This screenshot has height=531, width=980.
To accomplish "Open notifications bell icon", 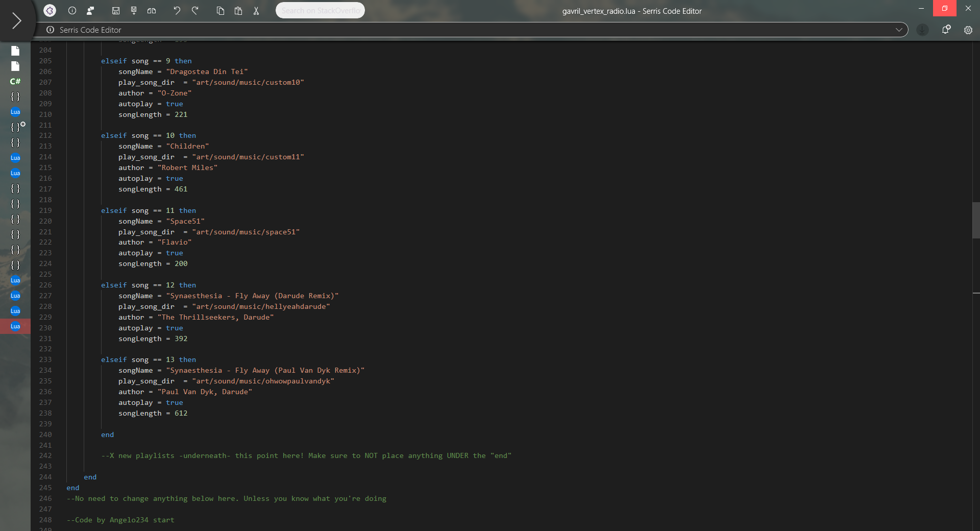I will point(946,30).
